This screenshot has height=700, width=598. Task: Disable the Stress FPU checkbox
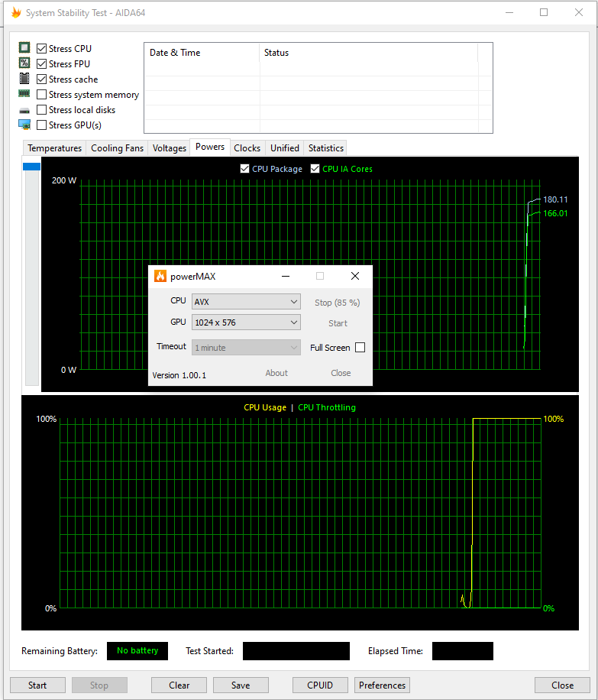[41, 64]
